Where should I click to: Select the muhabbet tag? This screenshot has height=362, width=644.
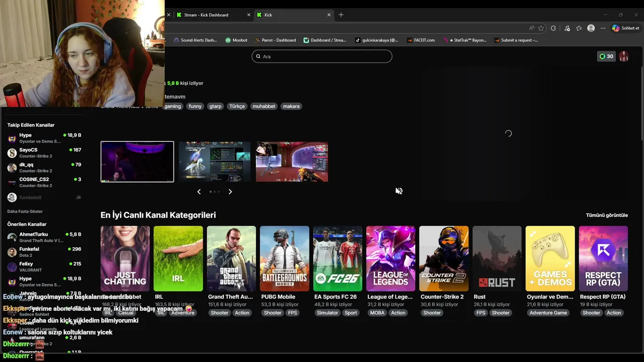pos(264,106)
